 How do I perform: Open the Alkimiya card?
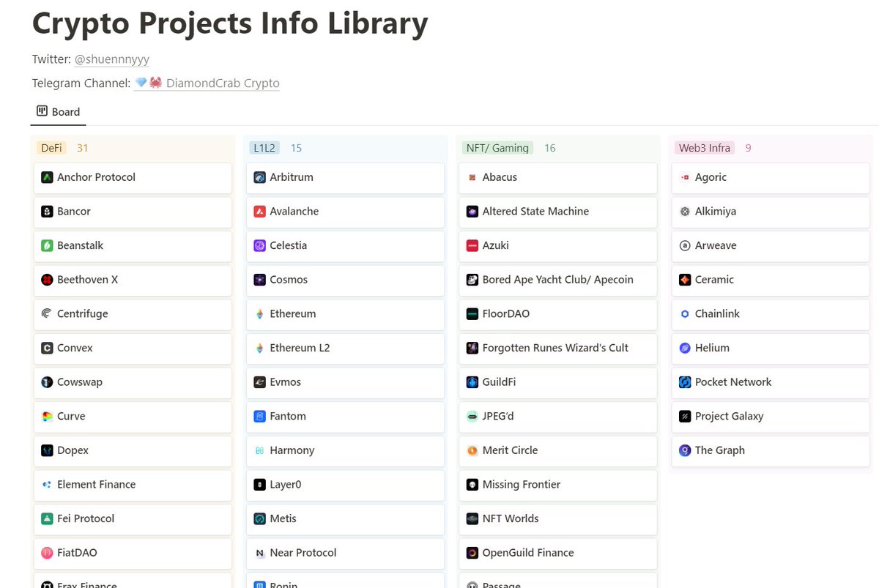[771, 212]
